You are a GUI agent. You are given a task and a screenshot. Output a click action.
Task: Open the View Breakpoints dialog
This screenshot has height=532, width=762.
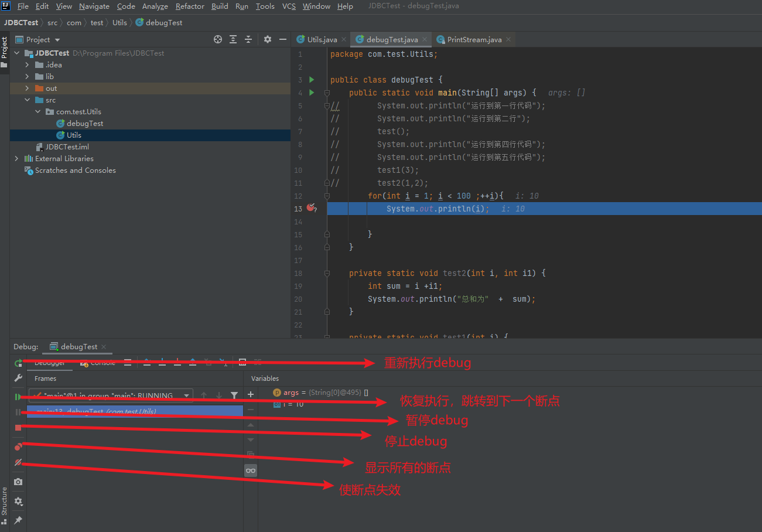click(x=18, y=446)
